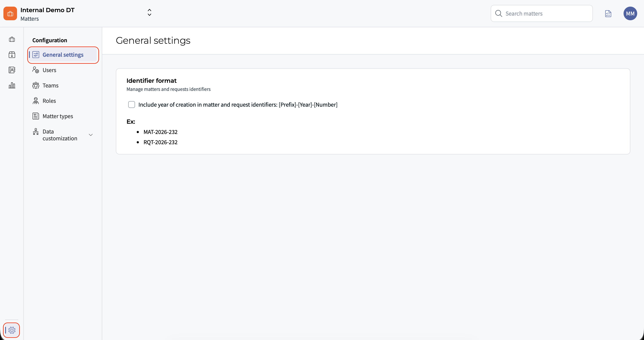Open Matter types configuration
The height and width of the screenshot is (340, 644).
point(57,116)
